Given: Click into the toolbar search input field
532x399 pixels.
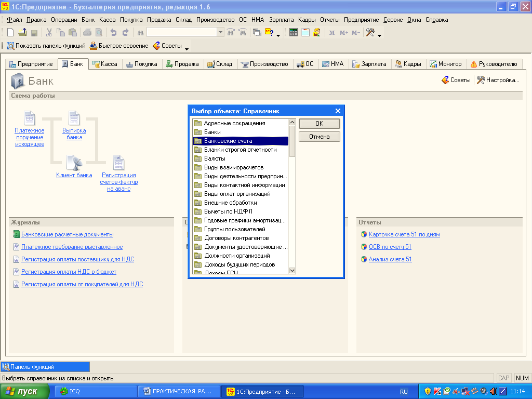Looking at the screenshot, I should pos(182,33).
